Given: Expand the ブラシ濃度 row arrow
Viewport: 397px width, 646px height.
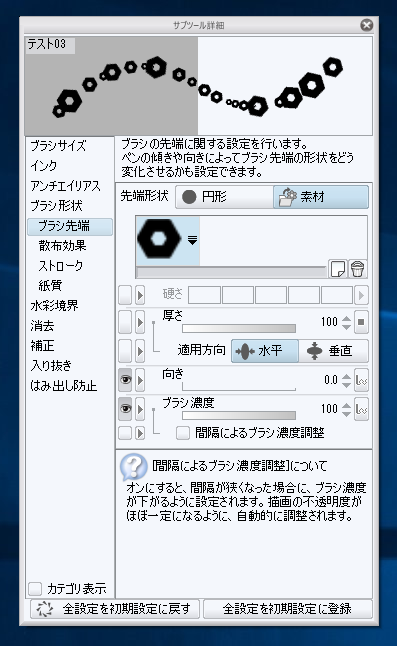Looking at the screenshot, I should [x=140, y=409].
